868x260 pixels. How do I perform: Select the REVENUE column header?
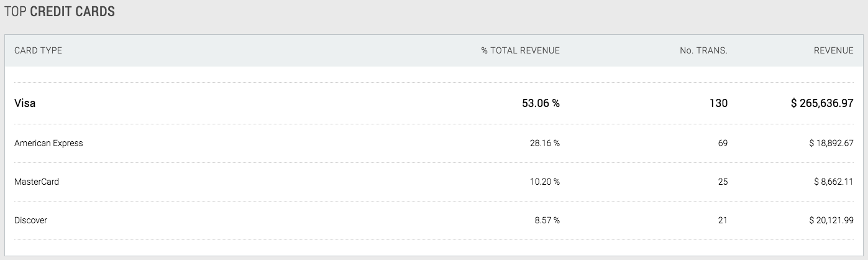pyautogui.click(x=833, y=50)
